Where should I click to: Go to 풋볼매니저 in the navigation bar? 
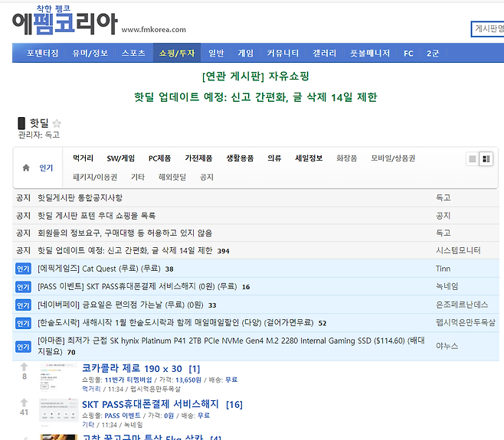370,54
